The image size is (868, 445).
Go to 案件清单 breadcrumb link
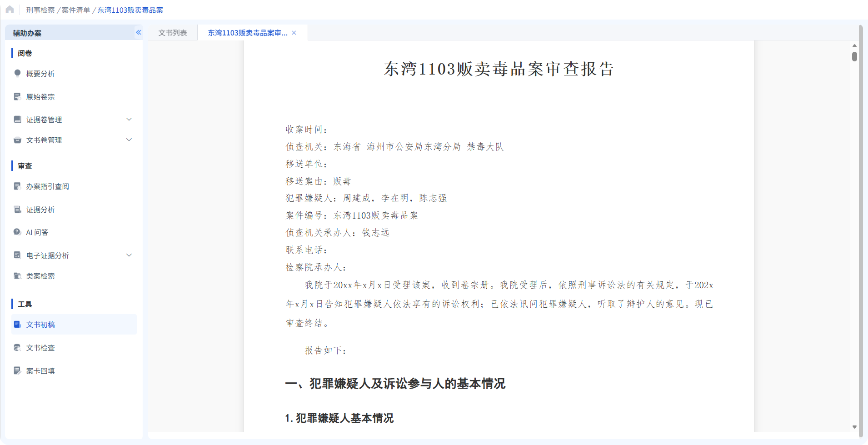click(76, 10)
